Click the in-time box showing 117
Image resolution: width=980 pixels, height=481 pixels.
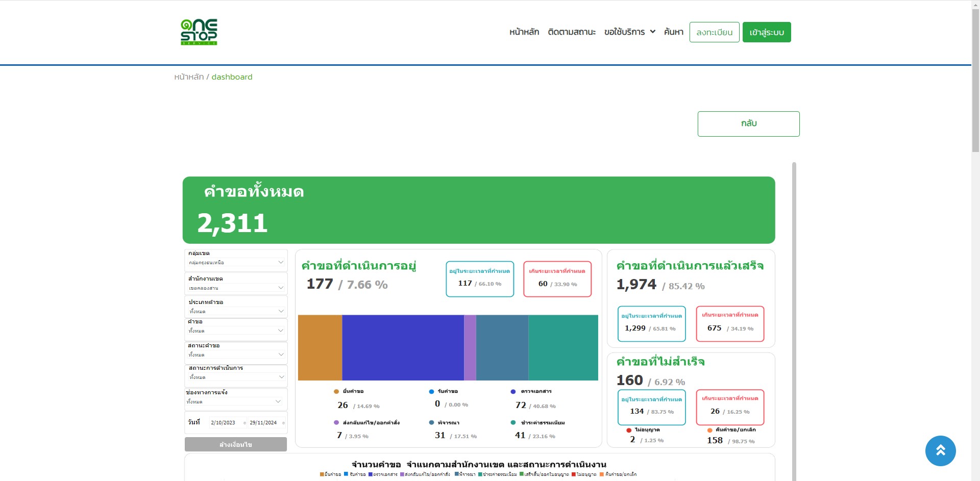tap(480, 279)
